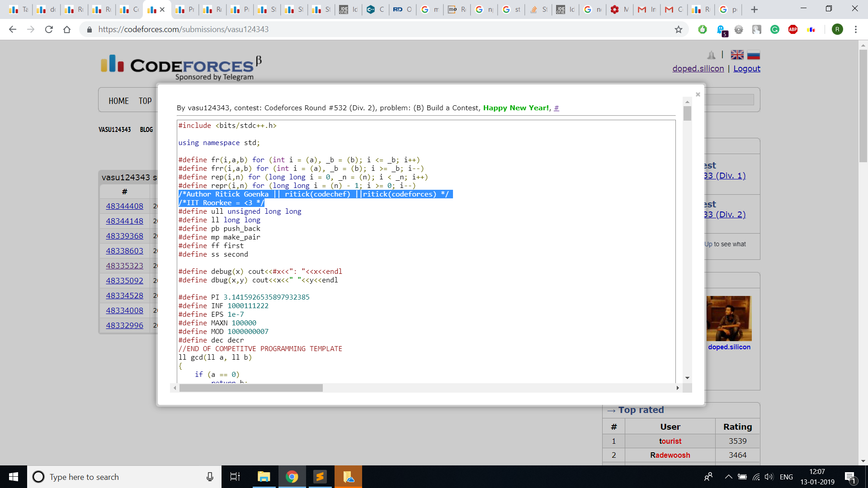The image size is (868, 488).
Task: Close the active Codeforces tab
Action: click(162, 9)
